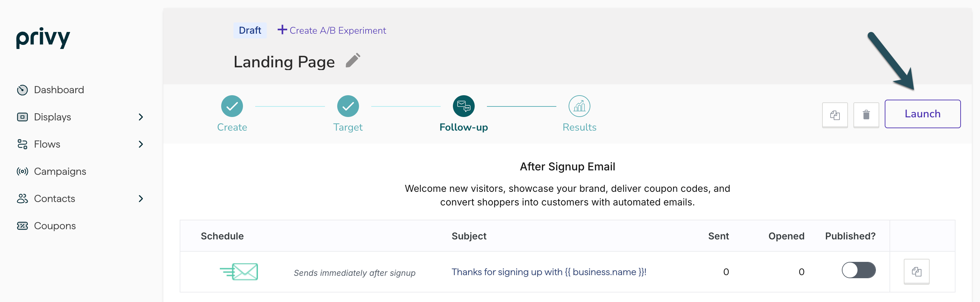Expand the Displays menu chevron
The width and height of the screenshot is (980, 302).
[141, 117]
